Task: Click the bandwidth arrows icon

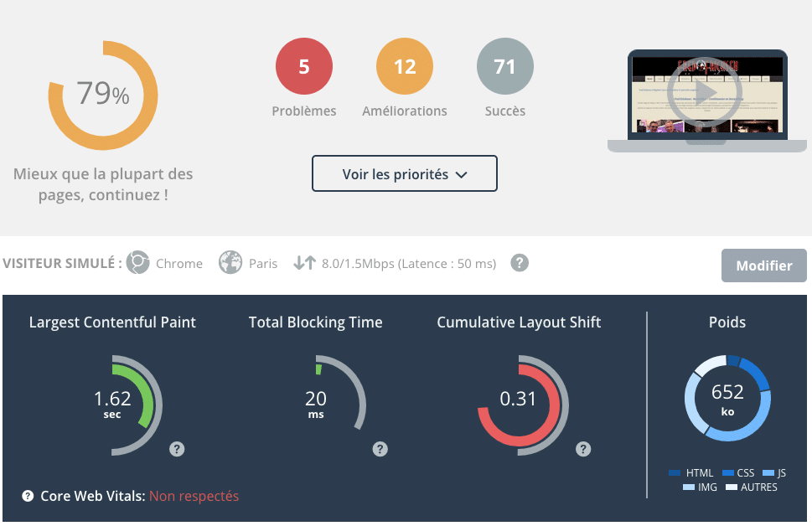Action: [x=303, y=263]
